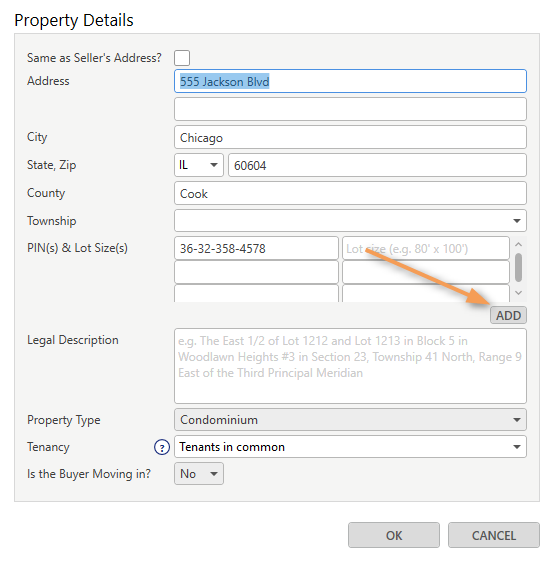Expand the Township dropdown
552x561 pixels.
[350, 221]
